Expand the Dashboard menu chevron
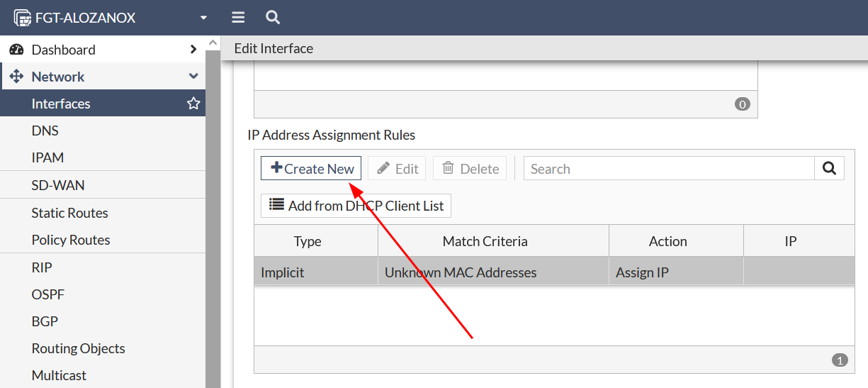868x388 pixels. coord(193,50)
